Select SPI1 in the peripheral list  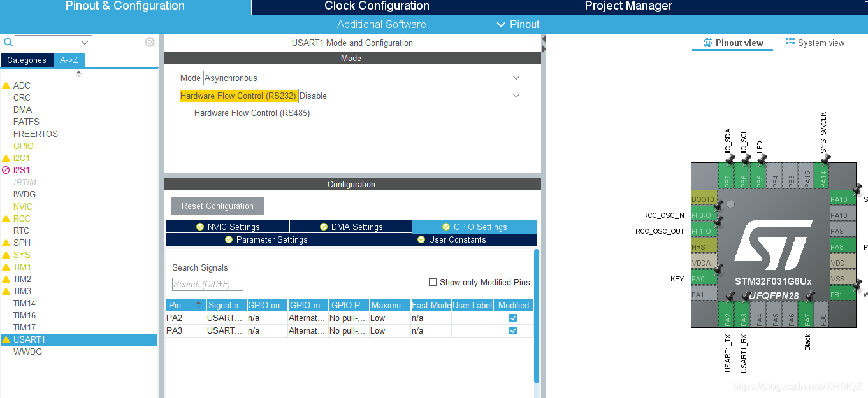pos(22,243)
